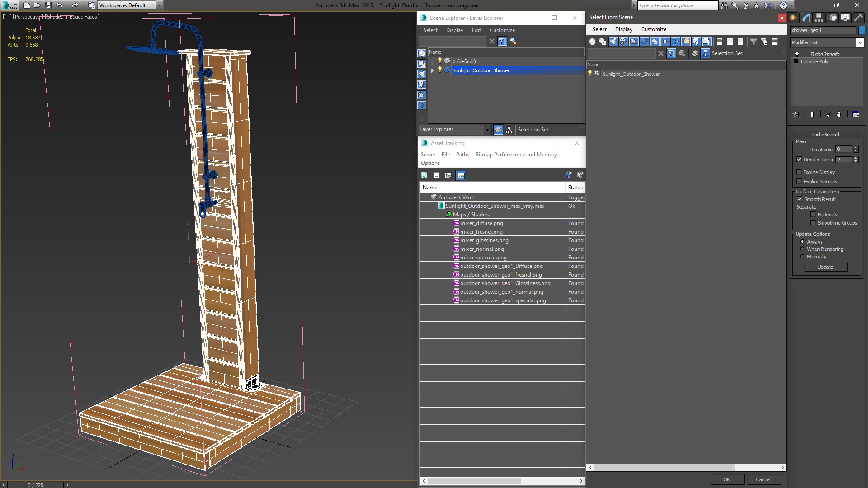Screen dimensions: 868x488
Task: Toggle display cameras filter in Select From Scene
Action: pos(623,42)
